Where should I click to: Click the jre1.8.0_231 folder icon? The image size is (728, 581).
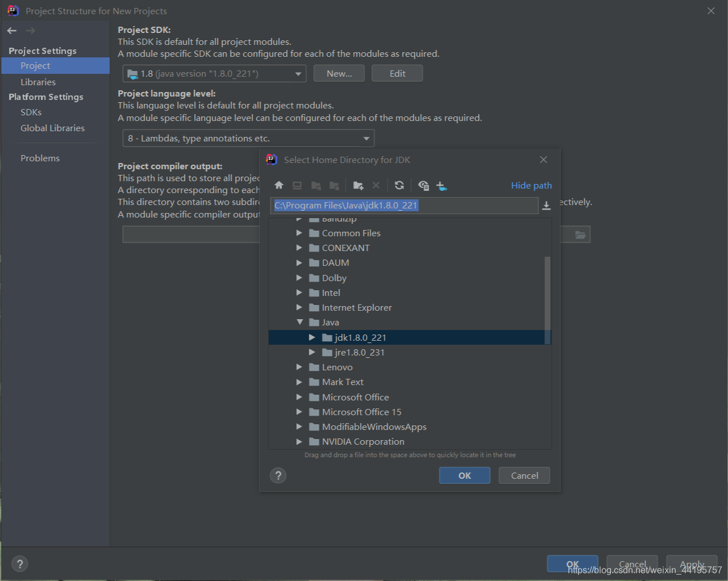[x=327, y=352]
